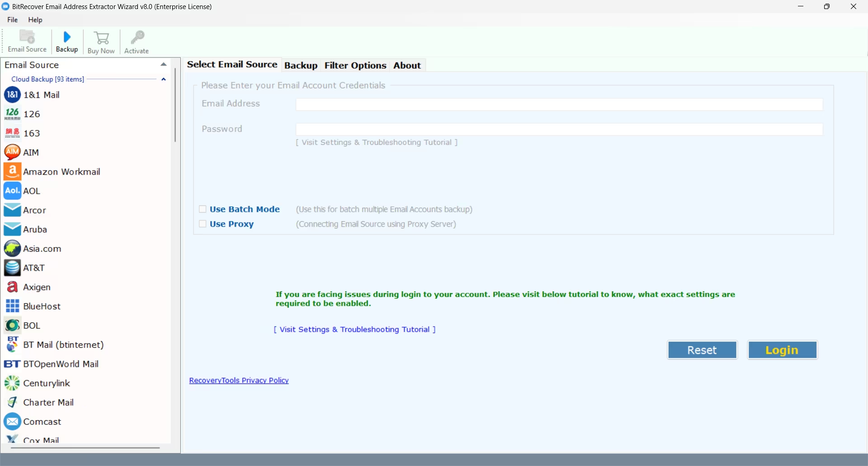Open the Buy Now cart icon
The image size is (868, 466).
click(x=101, y=38)
